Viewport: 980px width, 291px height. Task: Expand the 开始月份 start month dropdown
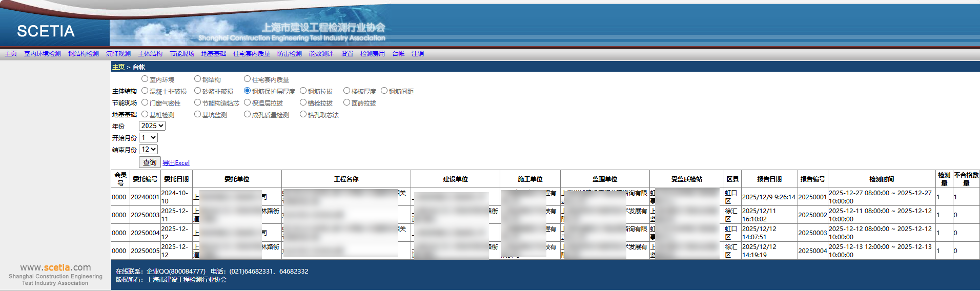[149, 138]
